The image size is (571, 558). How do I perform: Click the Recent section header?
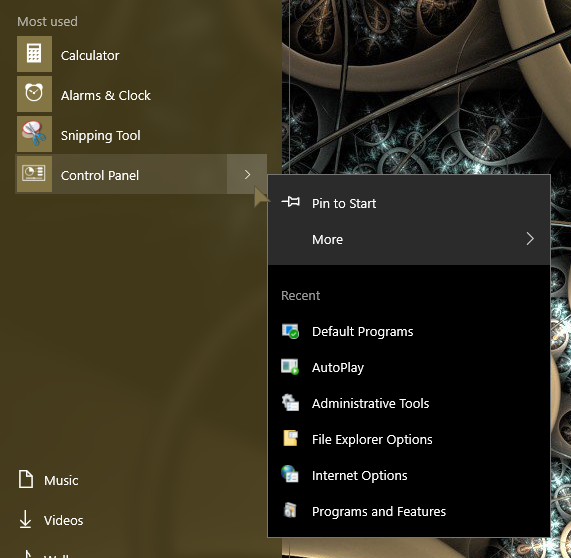300,295
